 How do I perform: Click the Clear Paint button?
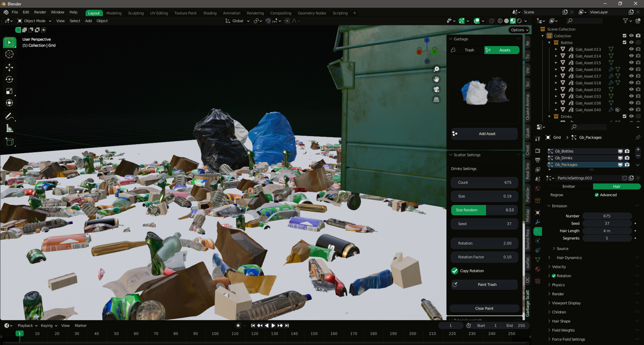484,308
